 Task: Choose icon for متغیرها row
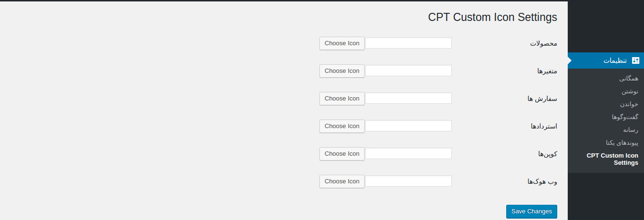pyautogui.click(x=342, y=71)
